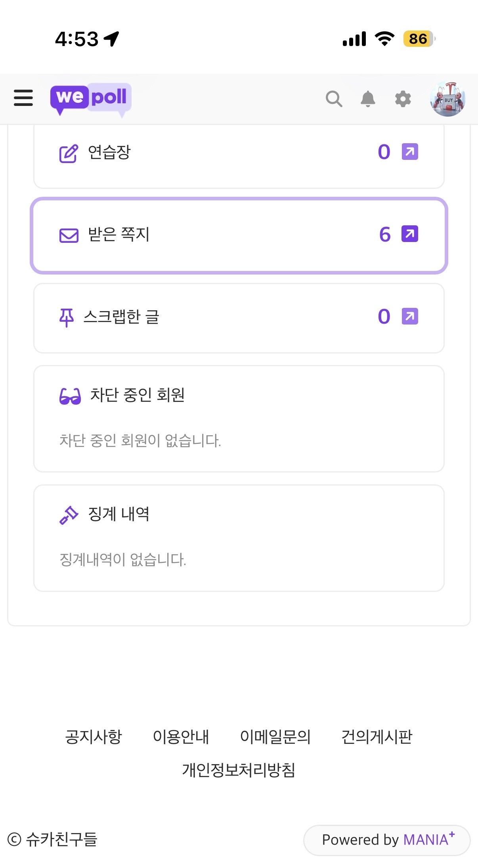Image resolution: width=478 pixels, height=868 pixels.
Task: Open arrow icon for 받은 쪽지
Action: coord(410,234)
